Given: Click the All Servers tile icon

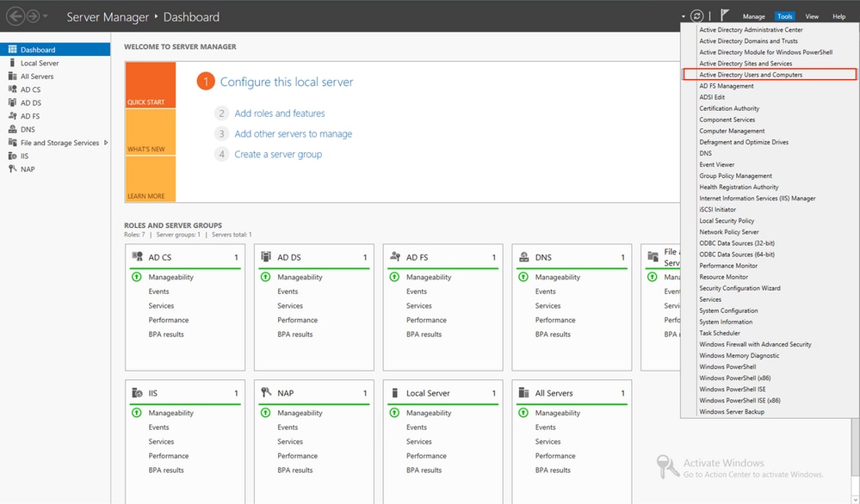Looking at the screenshot, I should [x=523, y=392].
